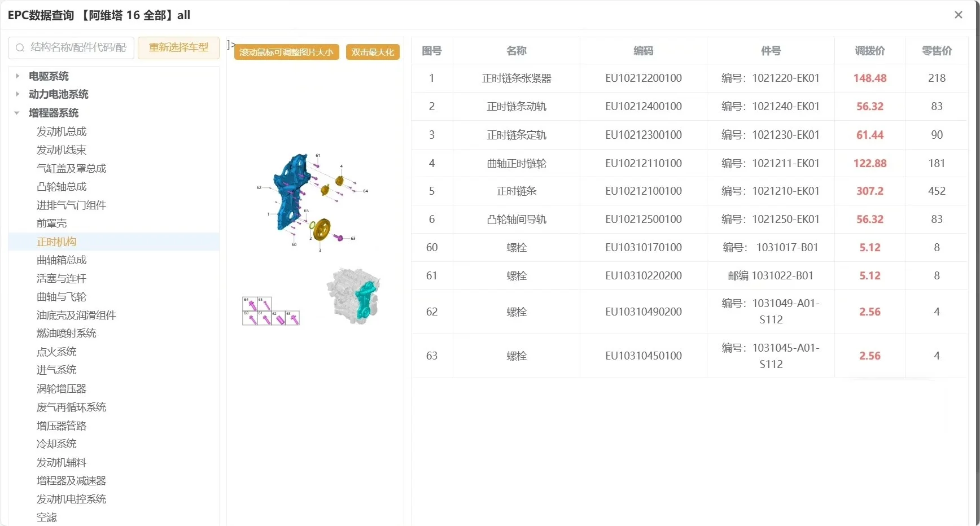Click the exploded timing cover diagram
980x526 pixels.
[313, 201]
